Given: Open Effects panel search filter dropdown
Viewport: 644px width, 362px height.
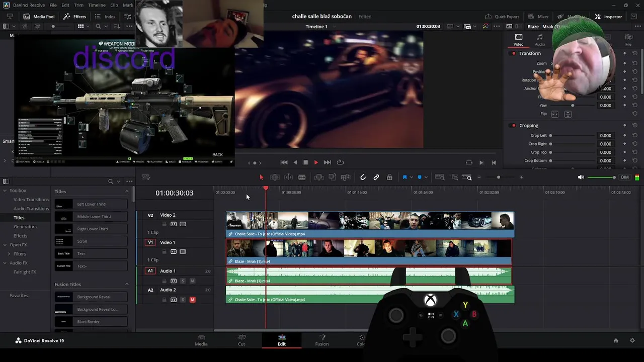Looking at the screenshot, I should coord(119,182).
